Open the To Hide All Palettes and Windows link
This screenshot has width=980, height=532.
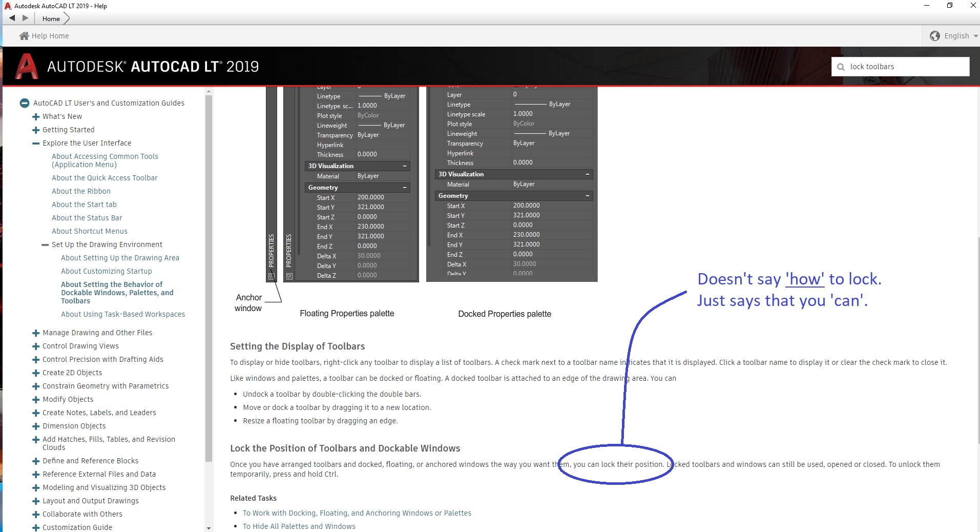pyautogui.click(x=299, y=526)
